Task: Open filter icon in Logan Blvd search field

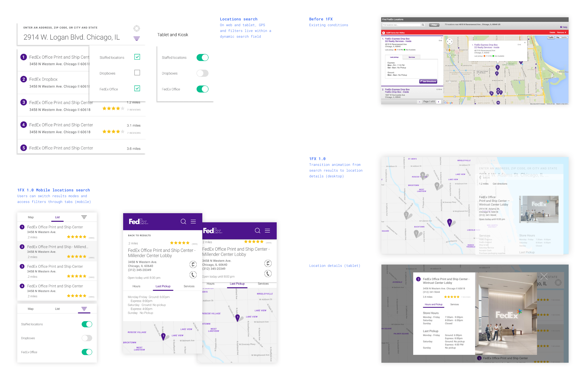Action: [137, 38]
